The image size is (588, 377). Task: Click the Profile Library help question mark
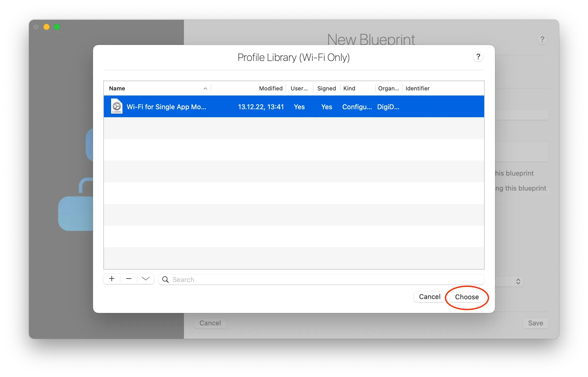coord(478,57)
